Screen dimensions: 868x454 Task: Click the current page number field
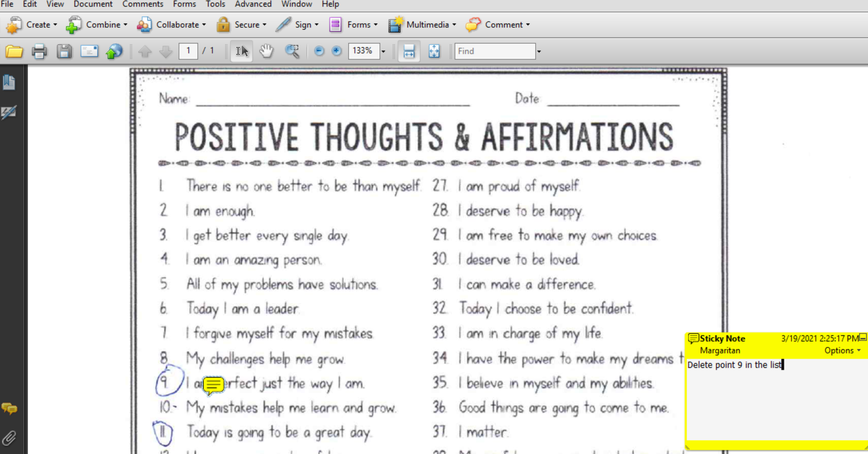click(x=189, y=51)
